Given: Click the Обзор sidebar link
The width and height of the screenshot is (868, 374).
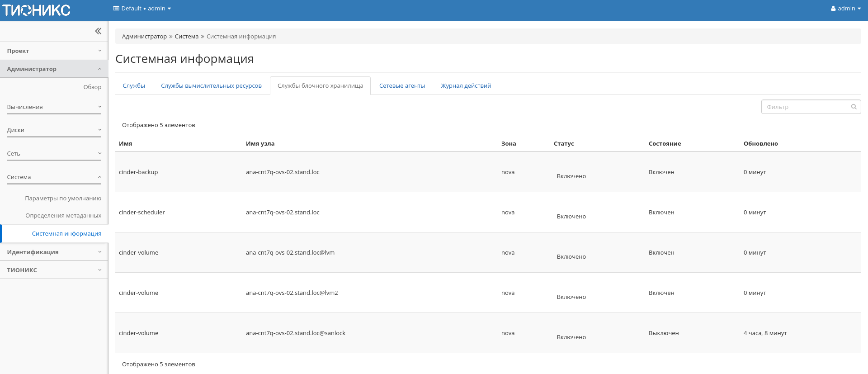Looking at the screenshot, I should click(x=92, y=87).
